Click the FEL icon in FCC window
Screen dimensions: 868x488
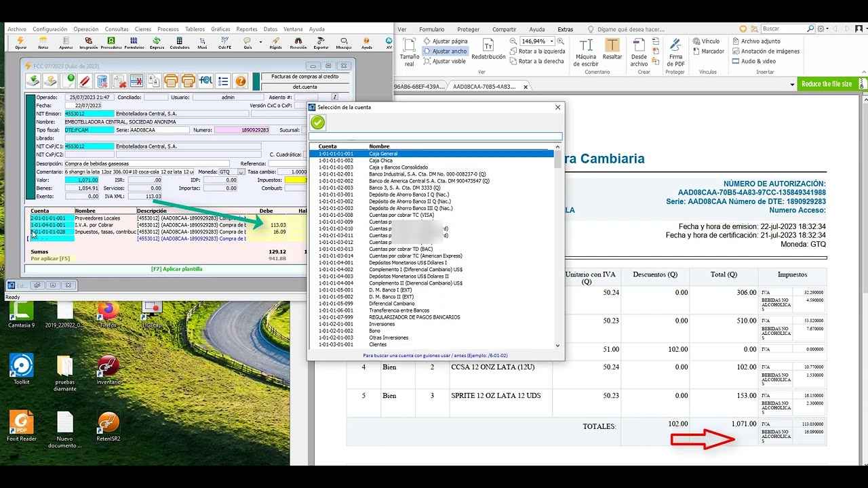point(205,81)
